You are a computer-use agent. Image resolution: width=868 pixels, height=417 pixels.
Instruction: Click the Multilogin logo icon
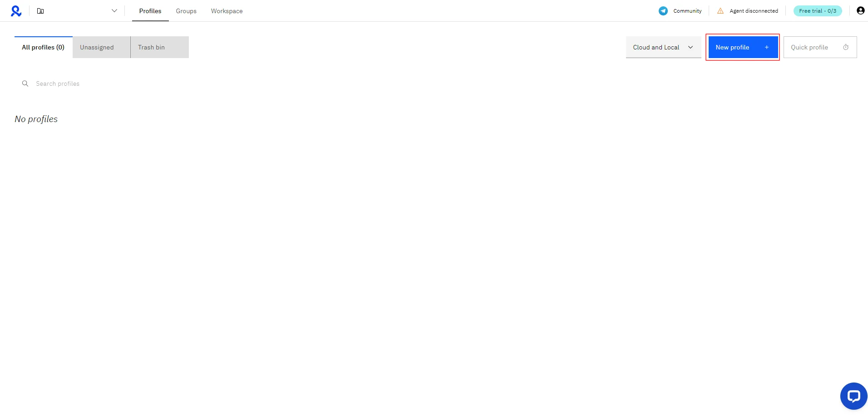coord(16,11)
